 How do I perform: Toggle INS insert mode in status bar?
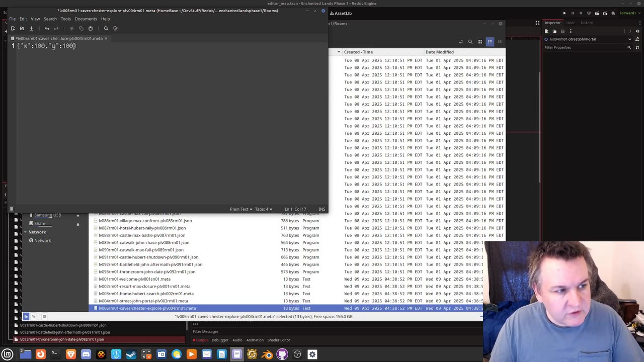tap(321, 209)
